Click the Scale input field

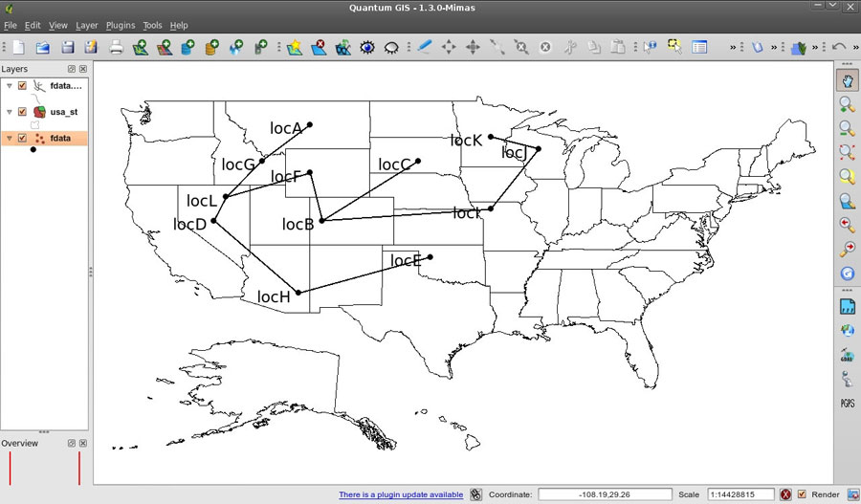pos(740,494)
